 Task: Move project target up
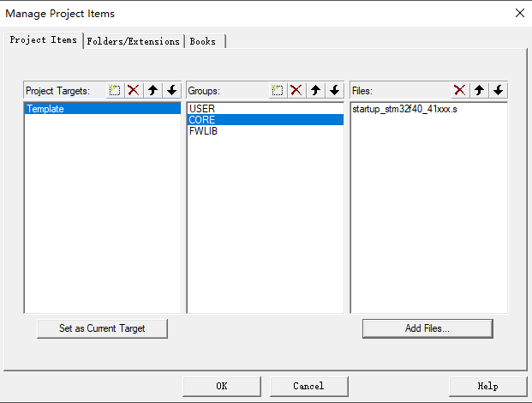coord(152,90)
